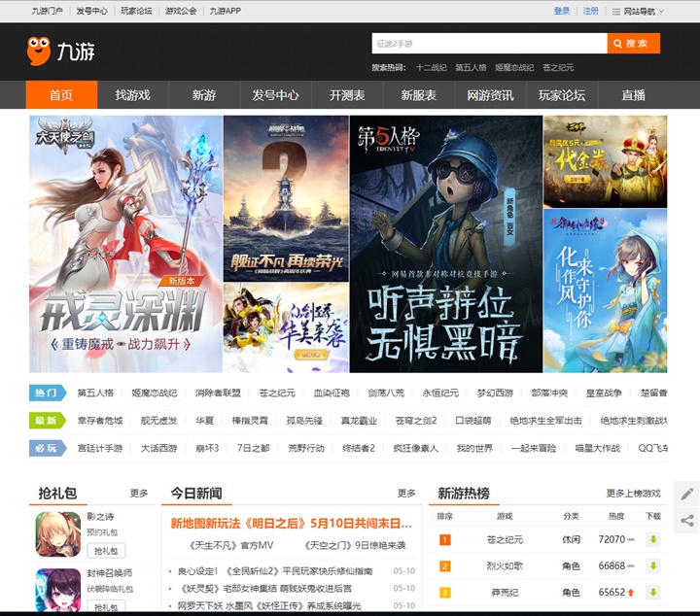Click the orange 搜索 search button
Screen dimensions: 700x616
(634, 44)
